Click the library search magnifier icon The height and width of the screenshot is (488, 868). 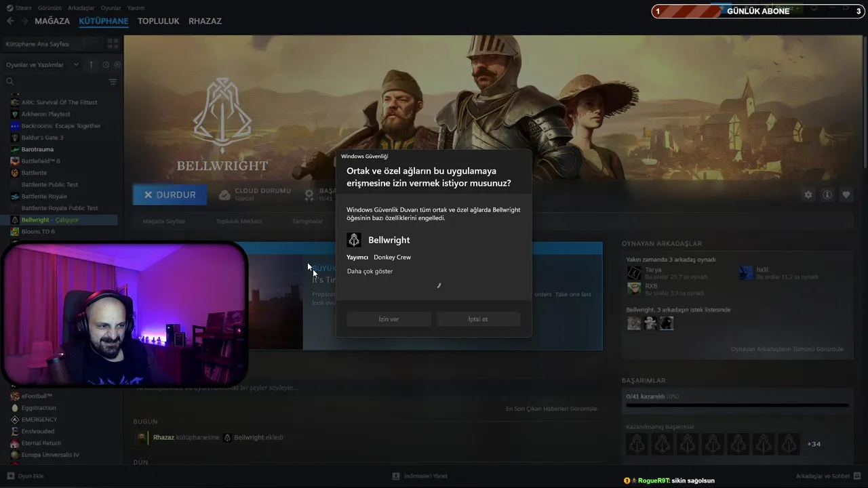pos(9,81)
